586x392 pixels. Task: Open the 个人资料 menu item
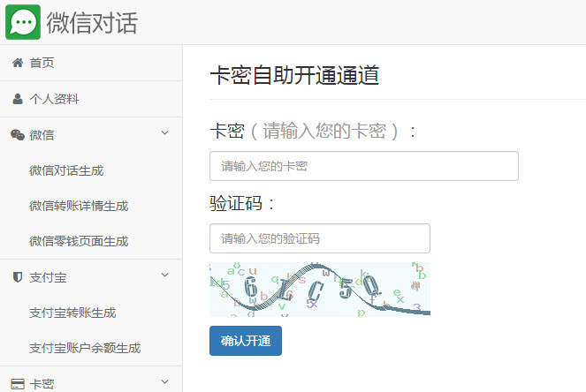pos(54,99)
